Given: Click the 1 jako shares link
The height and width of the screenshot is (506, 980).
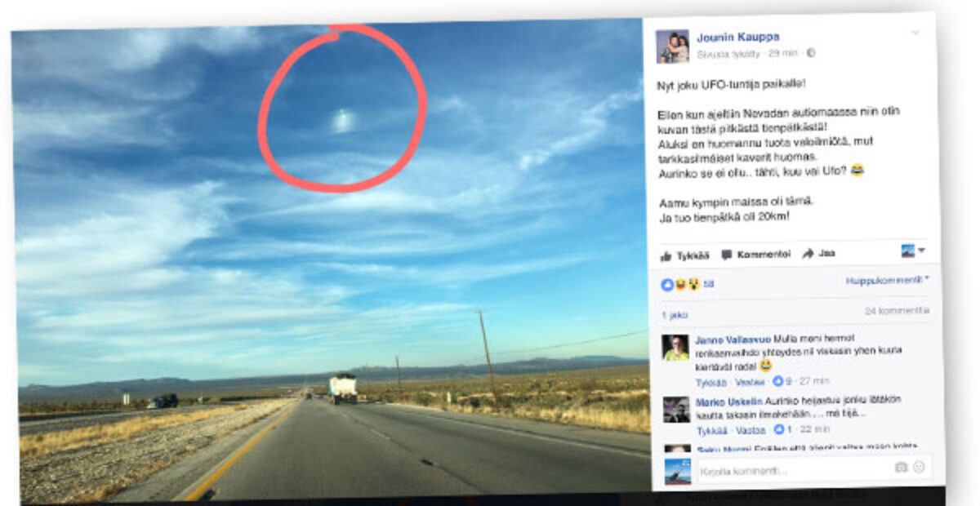Looking at the screenshot, I should coord(675,315).
